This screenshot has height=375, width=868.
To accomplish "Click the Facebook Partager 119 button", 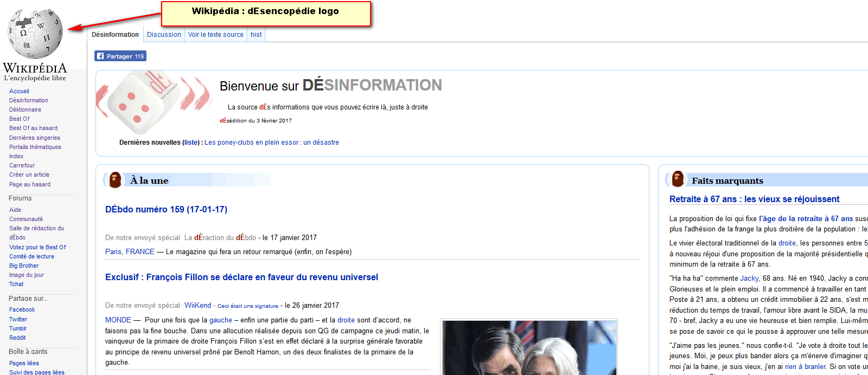I will click(120, 56).
